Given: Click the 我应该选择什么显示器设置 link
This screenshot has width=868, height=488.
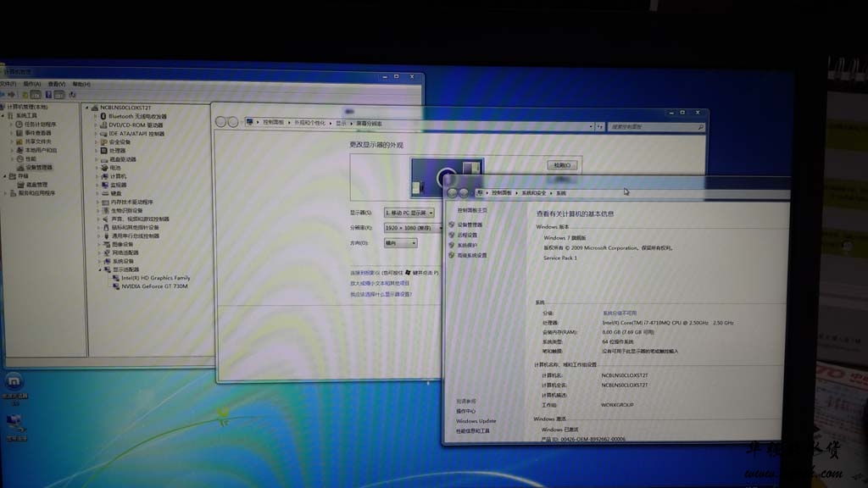Looking at the screenshot, I should (381, 294).
